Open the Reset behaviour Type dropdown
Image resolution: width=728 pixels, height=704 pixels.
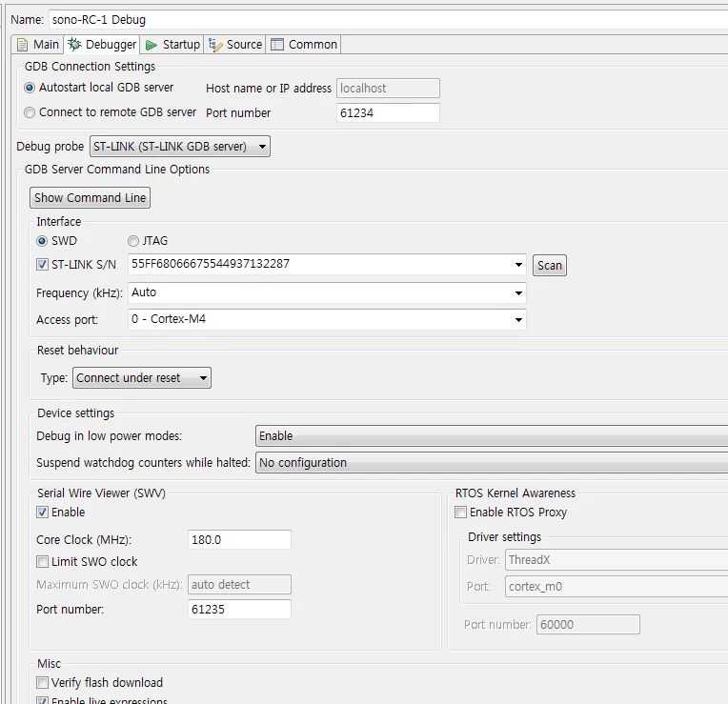click(142, 378)
